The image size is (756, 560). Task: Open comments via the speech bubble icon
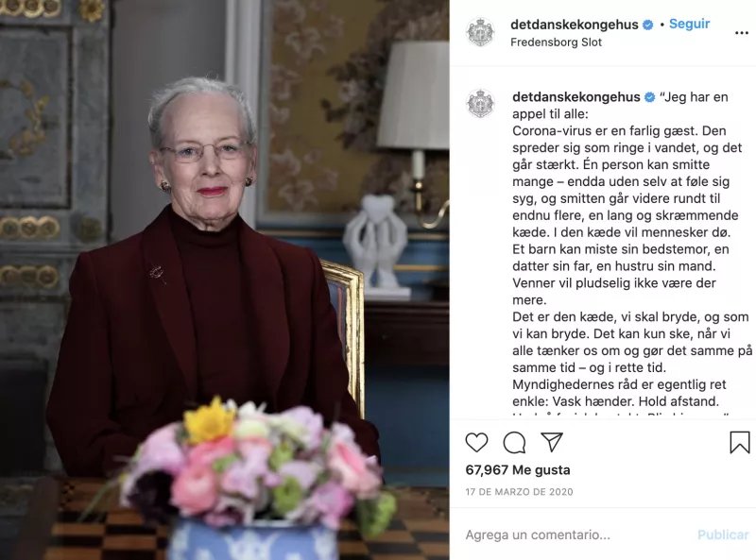(x=514, y=442)
